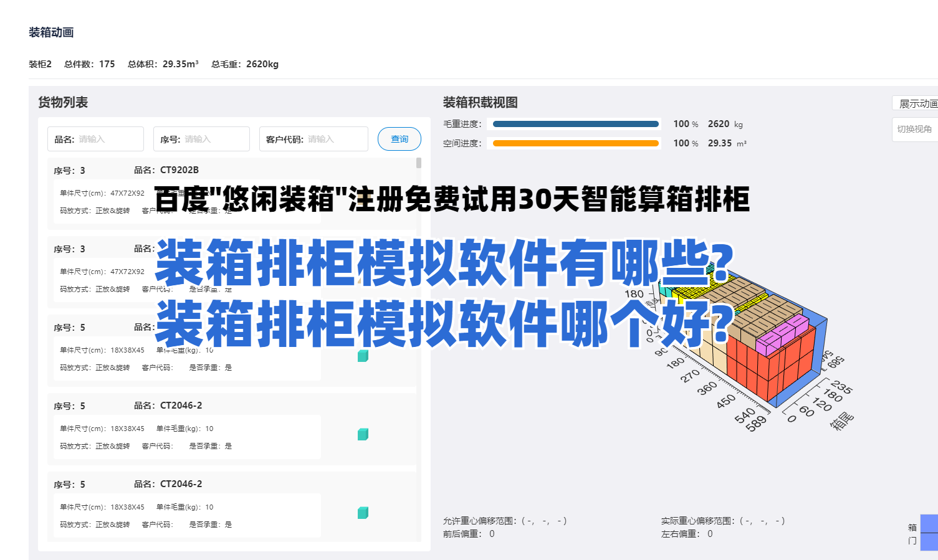Click the cargo list vertical scrollbar

(x=419, y=163)
